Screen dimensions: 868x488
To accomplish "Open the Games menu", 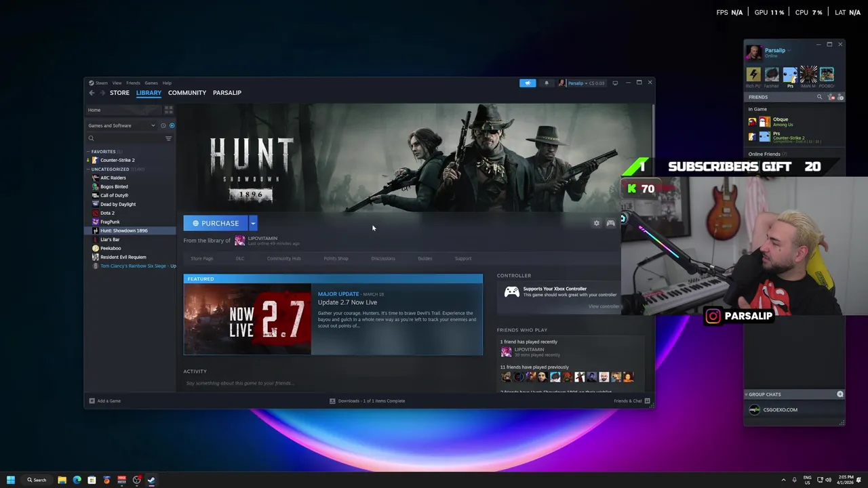I will click(151, 83).
